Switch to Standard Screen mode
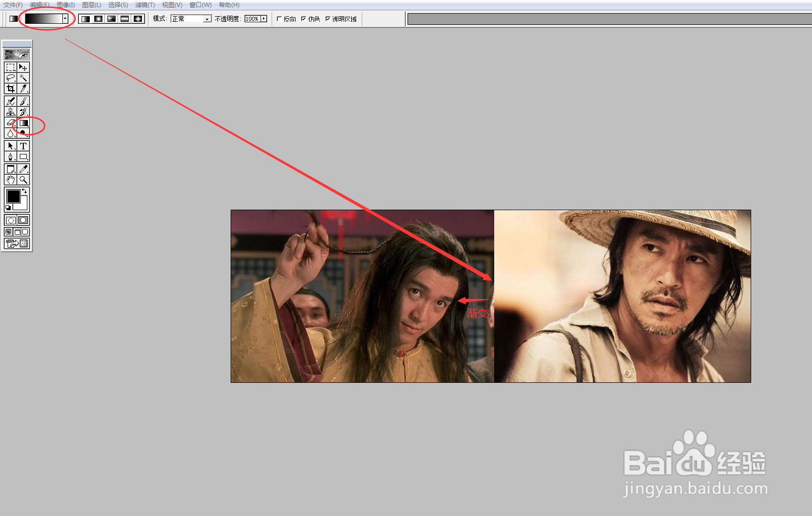 coord(8,232)
